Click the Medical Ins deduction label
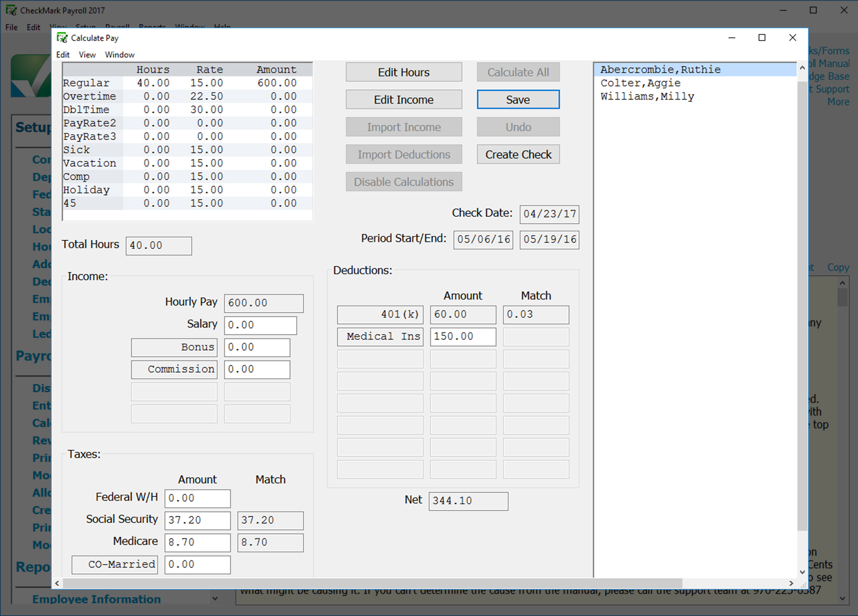Viewport: 858px width, 616px height. point(380,336)
